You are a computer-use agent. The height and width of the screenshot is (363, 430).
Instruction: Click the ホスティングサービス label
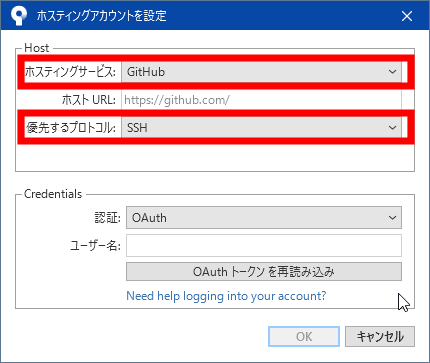[x=70, y=72]
